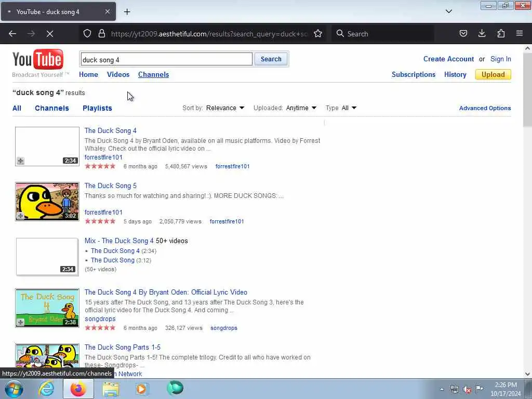Open the Windows Start button
The width and height of the screenshot is (532, 399).
click(14, 389)
